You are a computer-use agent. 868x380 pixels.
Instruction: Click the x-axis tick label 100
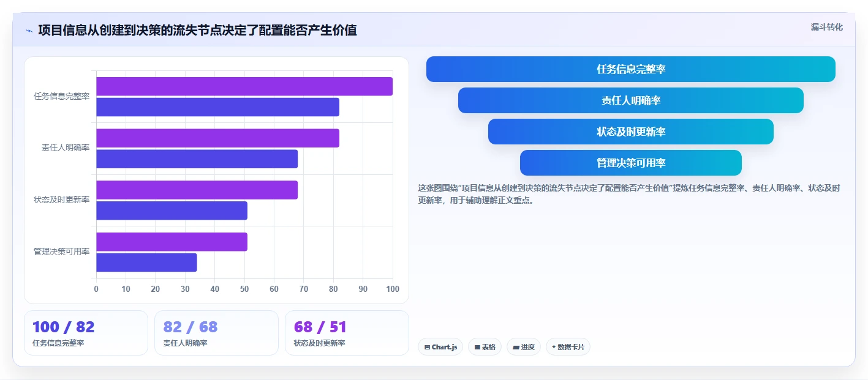tap(393, 289)
